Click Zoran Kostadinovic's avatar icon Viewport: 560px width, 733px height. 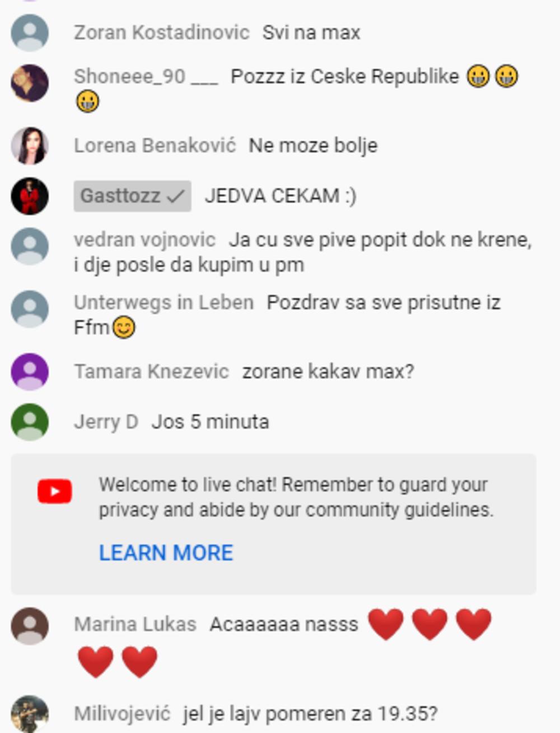pyautogui.click(x=30, y=33)
